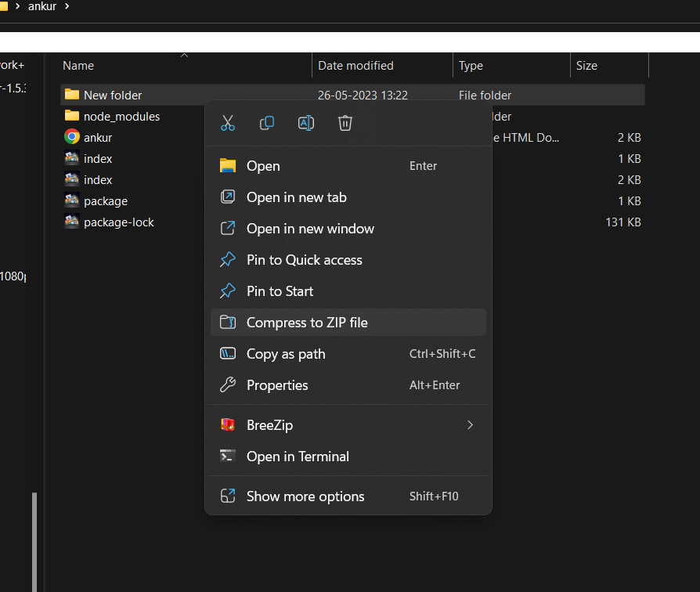
Task: Sort by the Size column header
Action: point(586,66)
